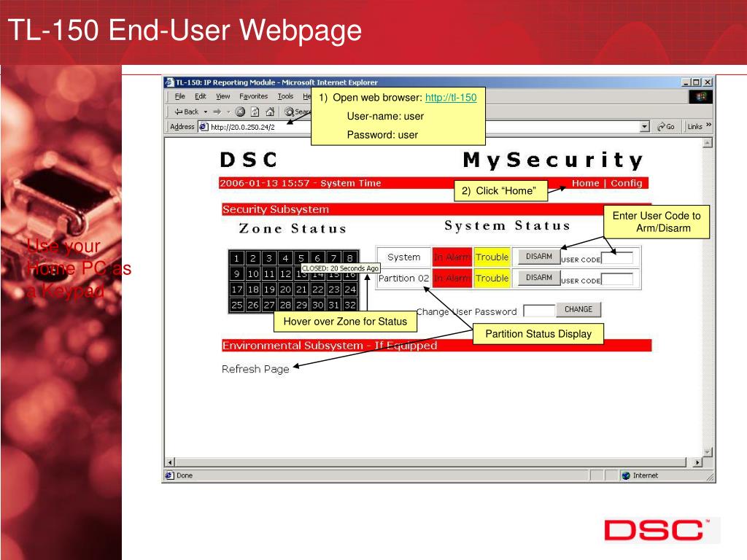Click the 'Zone Status' heading
This screenshot has width=747, height=560.
(x=293, y=228)
